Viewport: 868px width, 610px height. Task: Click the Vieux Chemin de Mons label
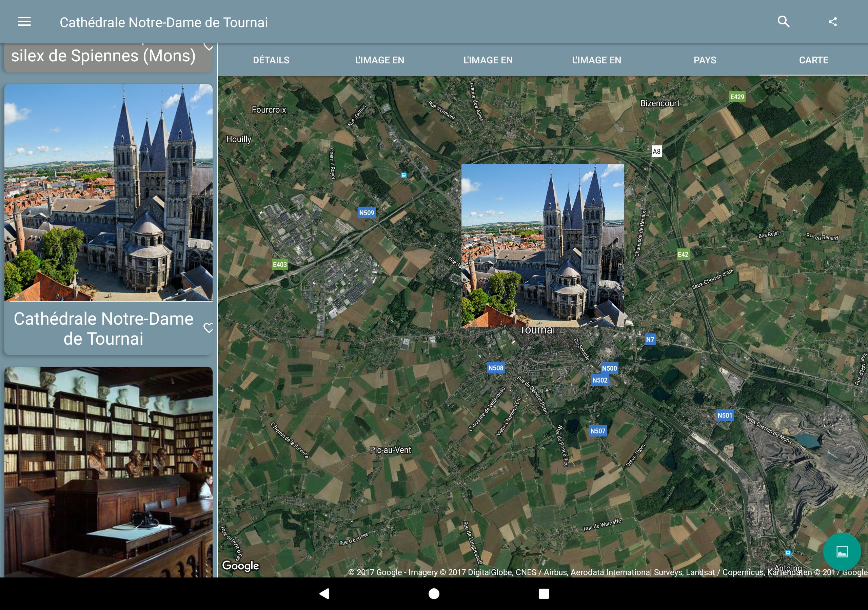tap(769, 429)
